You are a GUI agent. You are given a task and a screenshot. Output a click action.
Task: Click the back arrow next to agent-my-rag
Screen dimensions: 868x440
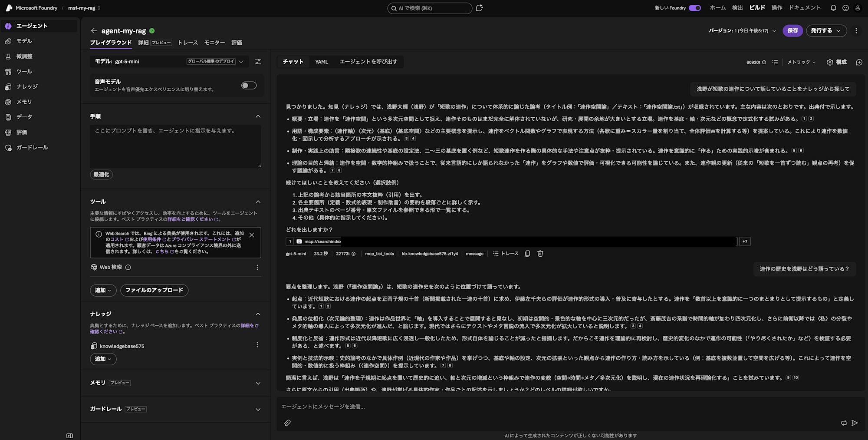click(x=94, y=31)
